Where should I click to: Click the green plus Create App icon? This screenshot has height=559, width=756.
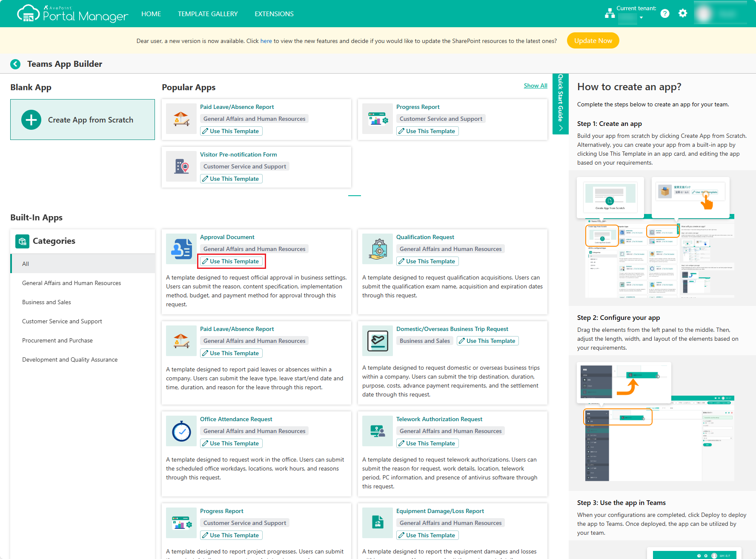click(31, 120)
